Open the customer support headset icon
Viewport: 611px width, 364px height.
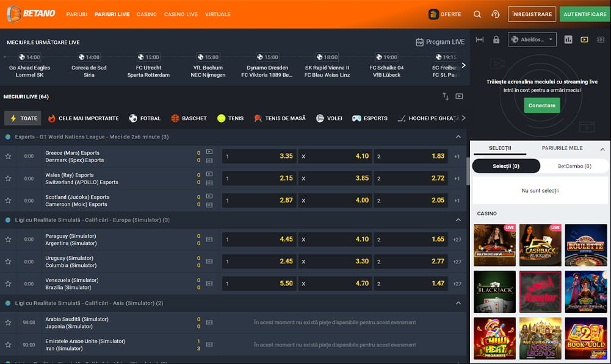[495, 15]
